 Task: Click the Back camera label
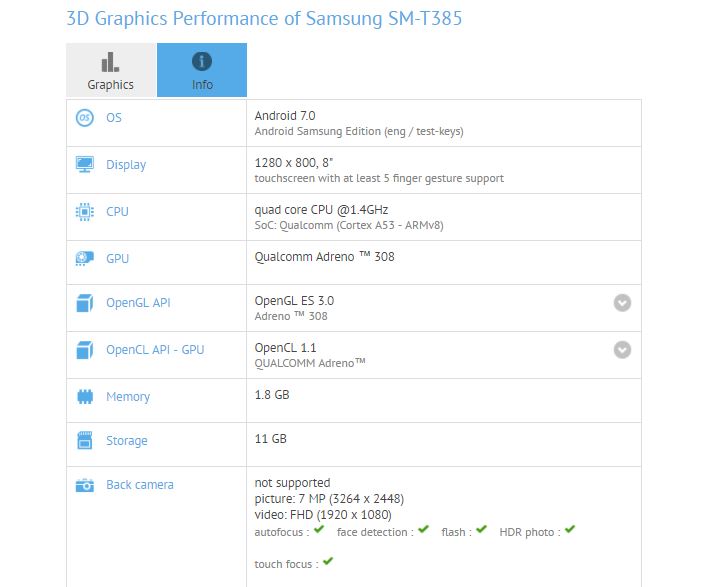click(x=140, y=485)
